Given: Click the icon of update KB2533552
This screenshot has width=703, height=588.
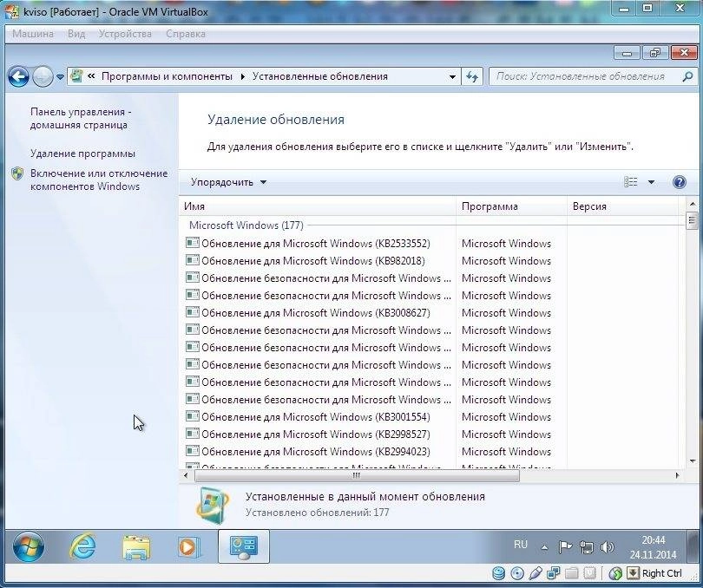Looking at the screenshot, I should click(193, 243).
